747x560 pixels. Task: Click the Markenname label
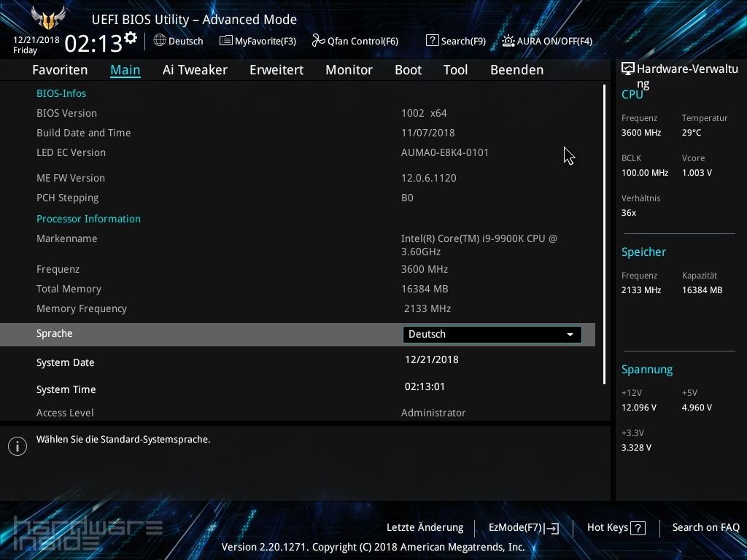66,238
